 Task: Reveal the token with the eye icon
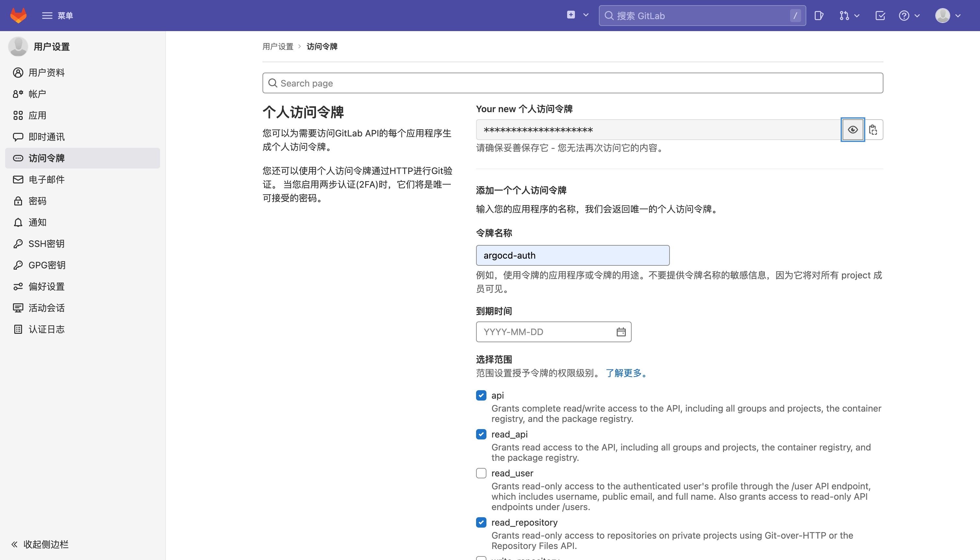(x=853, y=130)
